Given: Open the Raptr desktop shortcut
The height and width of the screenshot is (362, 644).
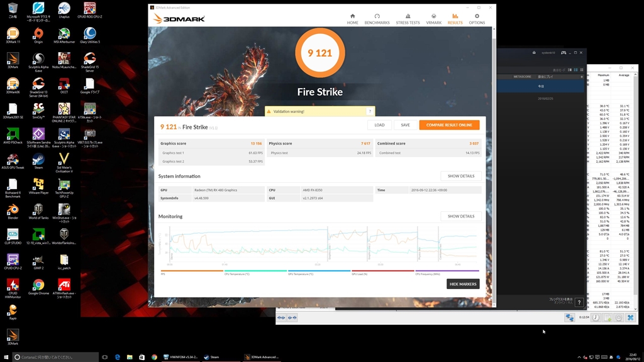Looking at the screenshot, I should coord(13,312).
